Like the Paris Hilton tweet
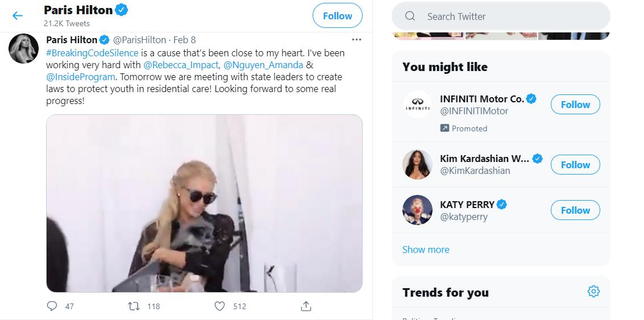 point(220,306)
